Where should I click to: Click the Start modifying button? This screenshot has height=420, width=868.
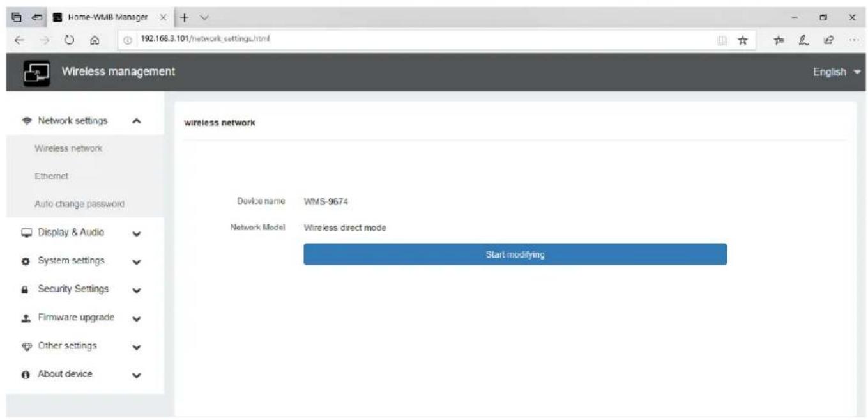click(515, 254)
